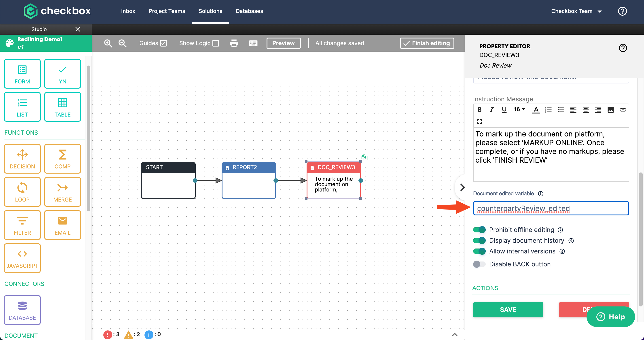Screen dimensions: 644x340
Task: Show info for Document edited variable
Action: [540, 193]
